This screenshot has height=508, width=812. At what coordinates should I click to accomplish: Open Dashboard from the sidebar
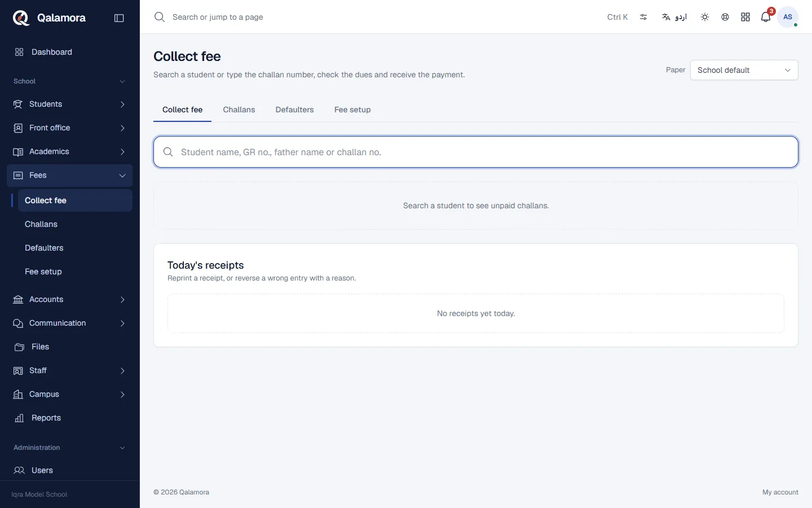click(x=70, y=52)
